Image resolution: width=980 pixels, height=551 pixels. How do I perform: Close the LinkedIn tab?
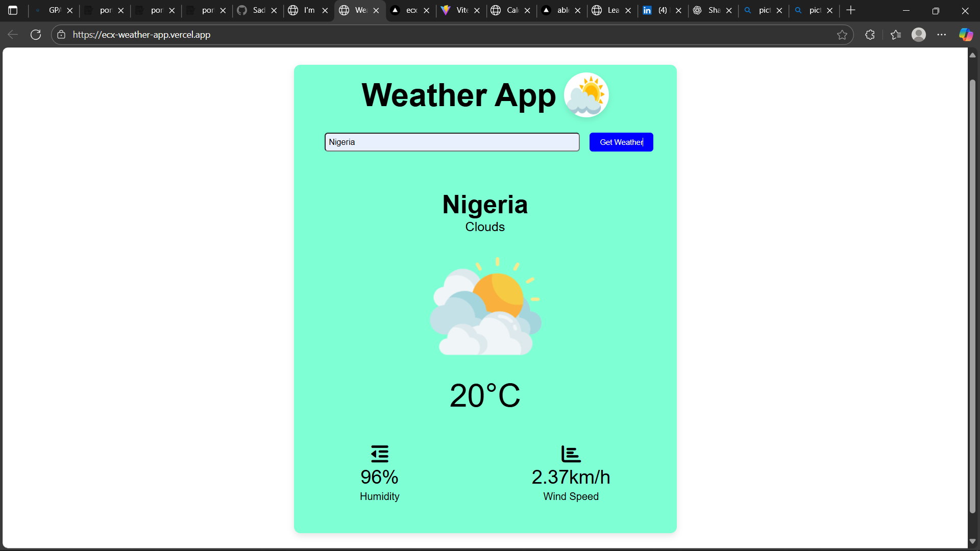click(678, 10)
